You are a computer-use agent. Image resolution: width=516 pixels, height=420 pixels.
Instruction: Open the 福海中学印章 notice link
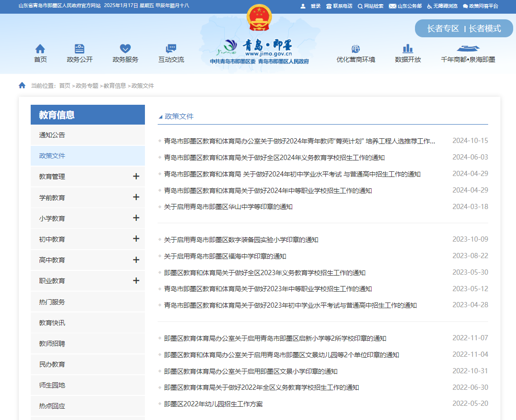pyautogui.click(x=225, y=256)
